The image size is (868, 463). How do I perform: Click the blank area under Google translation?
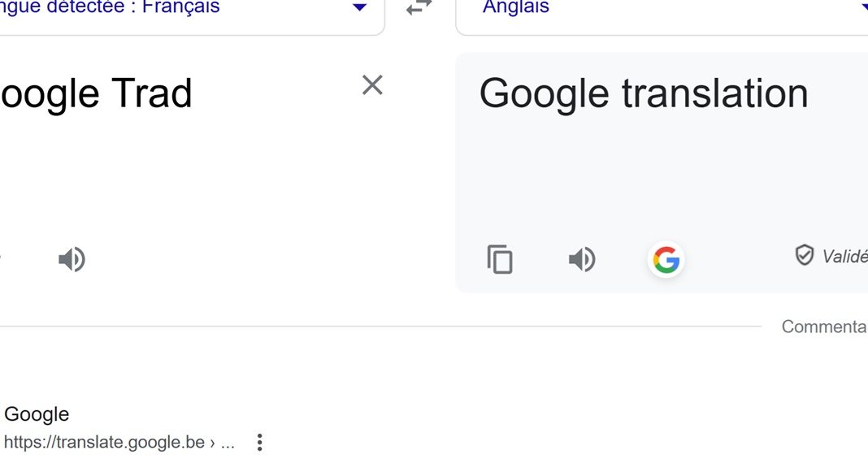(662, 171)
